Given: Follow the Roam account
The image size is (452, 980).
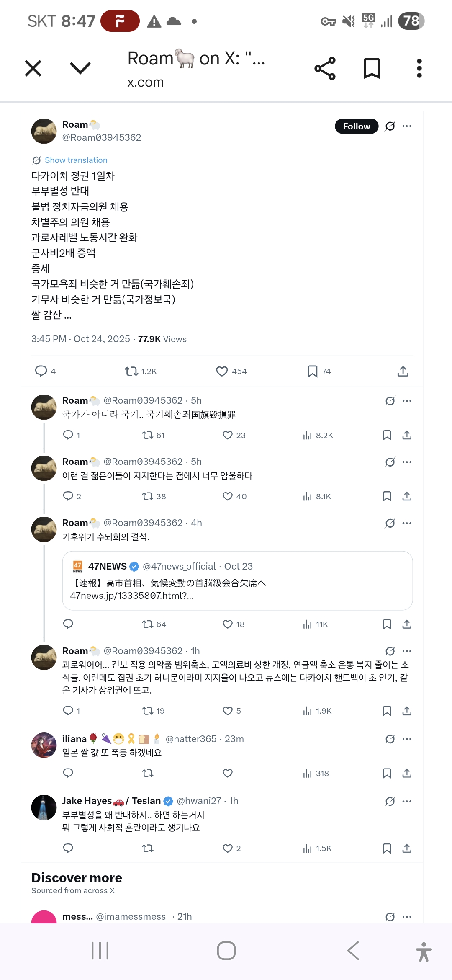Looking at the screenshot, I should coord(356,126).
